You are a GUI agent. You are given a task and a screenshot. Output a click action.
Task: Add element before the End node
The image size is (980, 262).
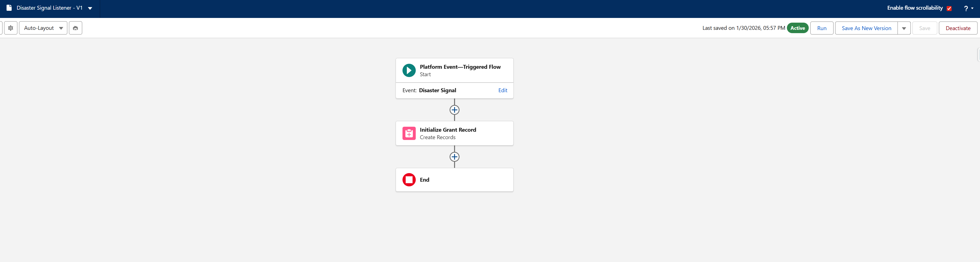tap(454, 157)
